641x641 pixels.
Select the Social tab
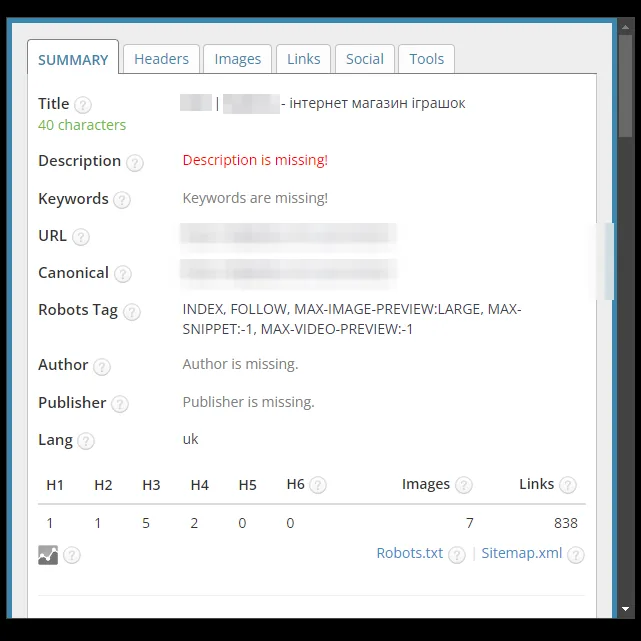(x=365, y=59)
